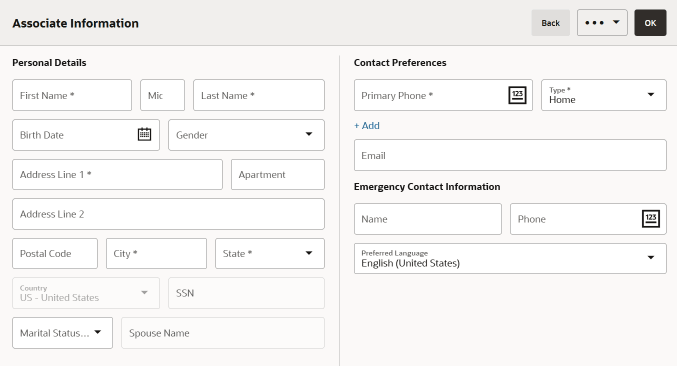Open the Birth Date calendar picker icon

(144, 134)
